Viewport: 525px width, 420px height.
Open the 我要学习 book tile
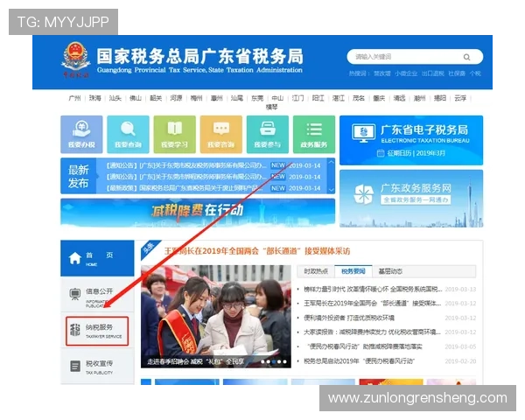pos(174,134)
